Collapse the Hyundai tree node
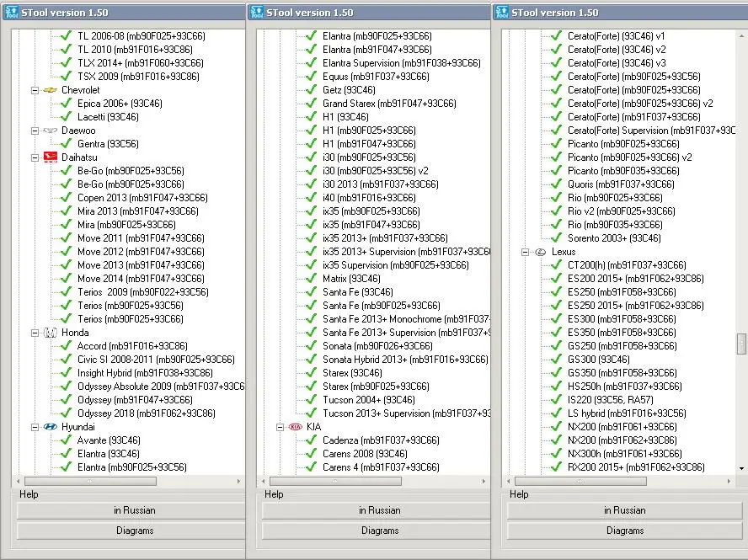 [35, 427]
